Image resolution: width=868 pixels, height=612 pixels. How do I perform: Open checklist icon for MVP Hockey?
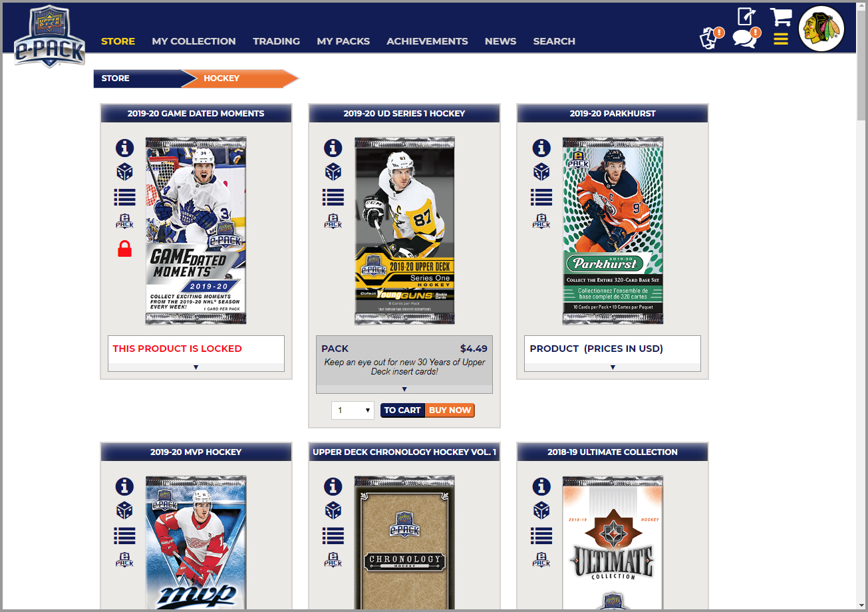[x=124, y=535]
